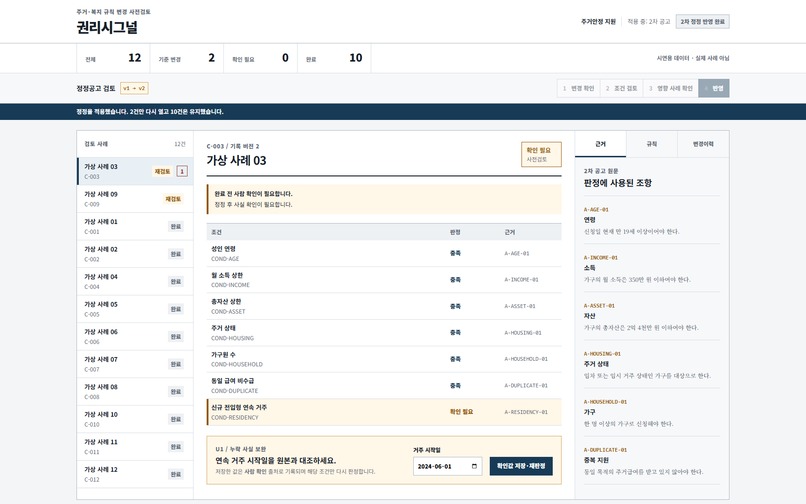Viewport: 806px width, 504px height.
Task: Select 가상 사례 08 in the case list
Action: (x=135, y=391)
